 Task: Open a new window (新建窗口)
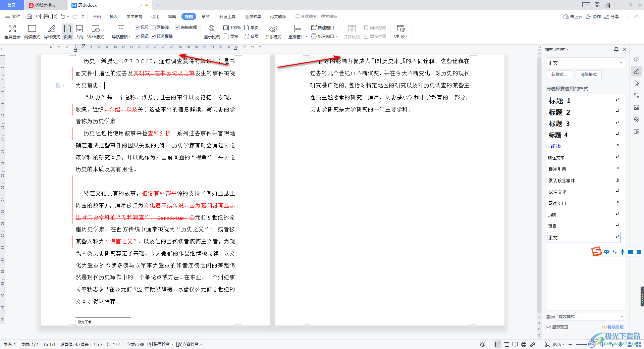click(323, 28)
